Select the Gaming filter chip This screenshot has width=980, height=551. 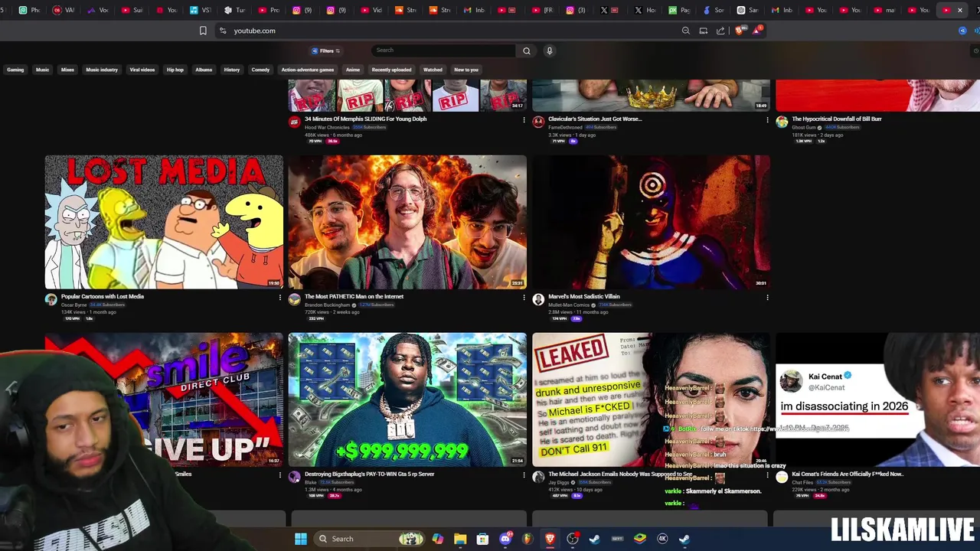tap(15, 70)
